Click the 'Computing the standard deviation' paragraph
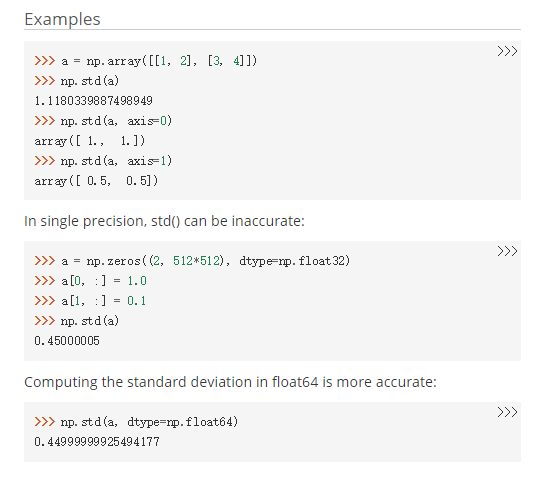This screenshot has height=485, width=556. click(x=230, y=382)
